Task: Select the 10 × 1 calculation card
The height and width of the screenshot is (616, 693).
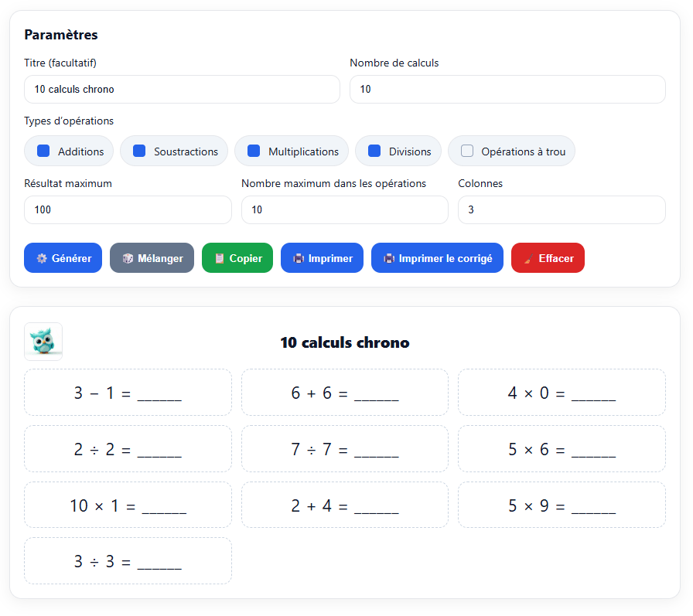Action: click(x=128, y=505)
